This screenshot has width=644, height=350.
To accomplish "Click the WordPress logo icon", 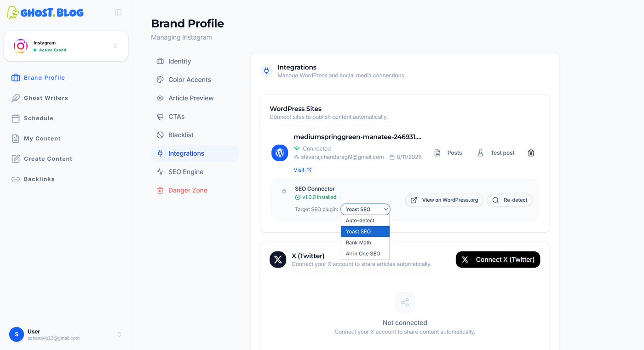I will pyautogui.click(x=280, y=153).
